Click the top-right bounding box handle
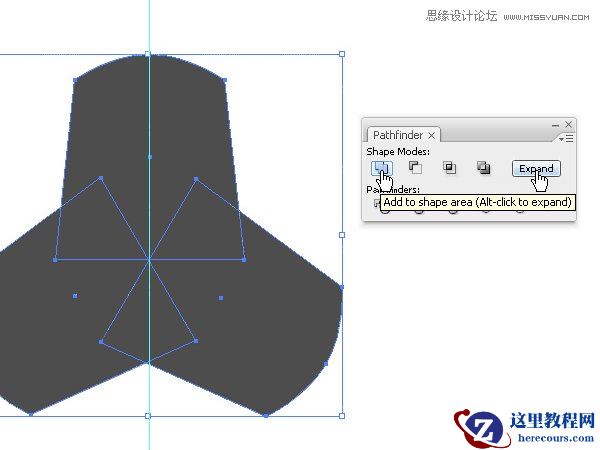The height and width of the screenshot is (450, 600). pos(342,54)
